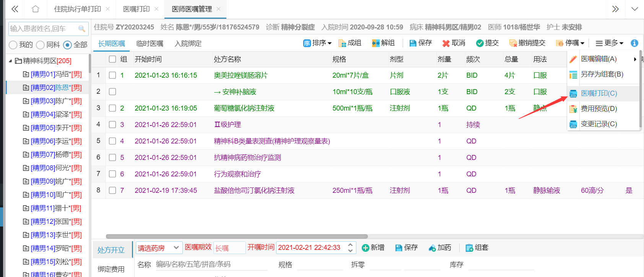This screenshot has height=277, width=644.
Task: Select patient [精男08]何光* in tree
Action: [52, 168]
